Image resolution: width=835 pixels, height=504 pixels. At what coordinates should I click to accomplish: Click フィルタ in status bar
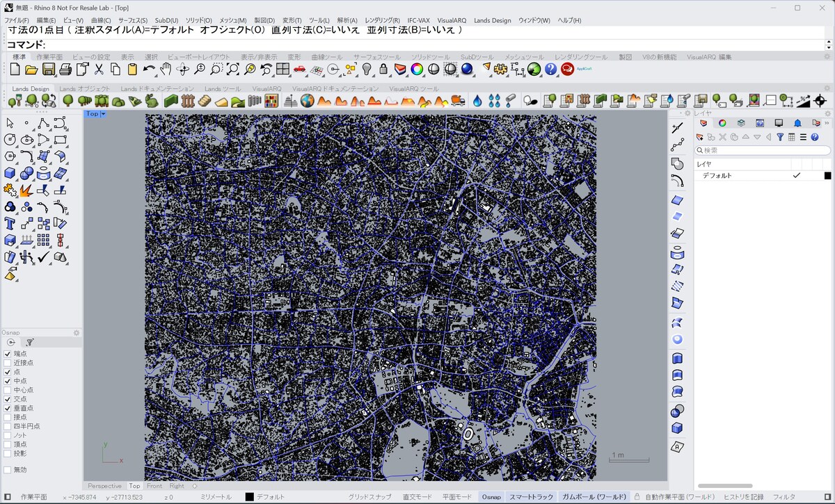pos(784,497)
